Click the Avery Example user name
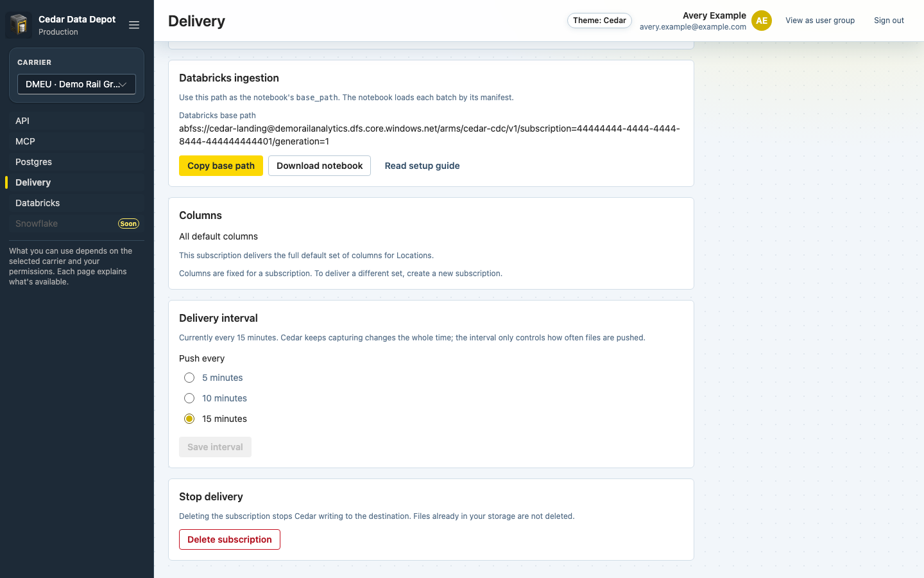The height and width of the screenshot is (578, 924). click(x=714, y=15)
